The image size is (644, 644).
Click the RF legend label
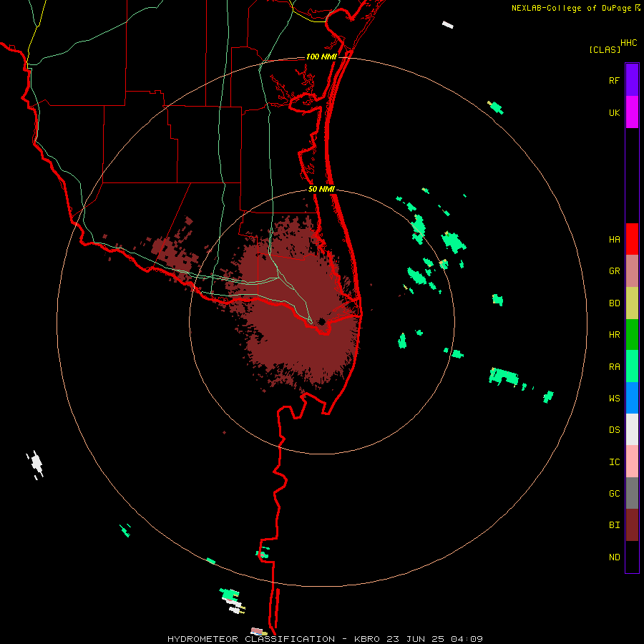(614, 81)
